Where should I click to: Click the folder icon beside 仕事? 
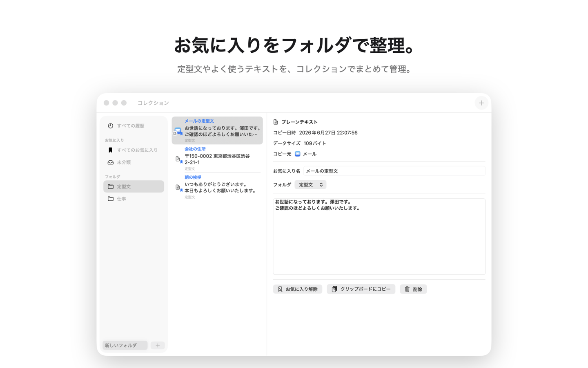click(110, 199)
